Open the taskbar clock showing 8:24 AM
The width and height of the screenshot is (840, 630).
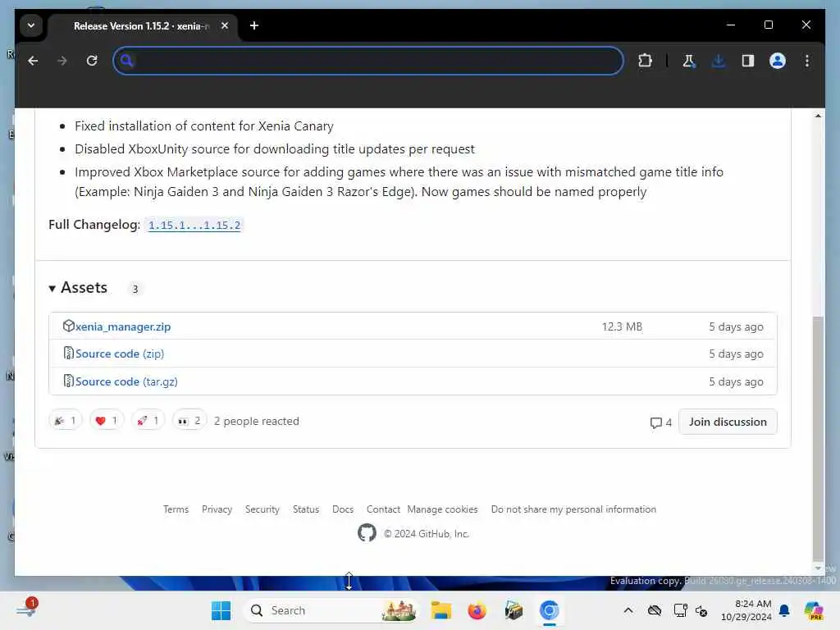pos(746,610)
